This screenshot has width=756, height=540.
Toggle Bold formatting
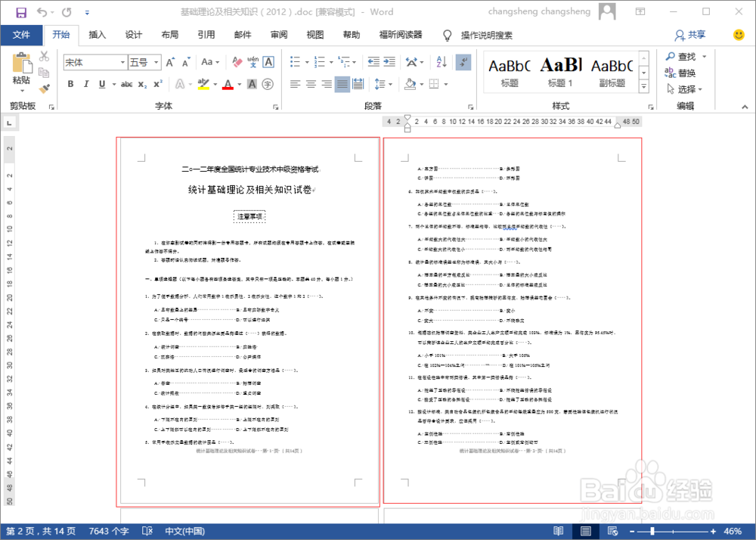click(70, 85)
